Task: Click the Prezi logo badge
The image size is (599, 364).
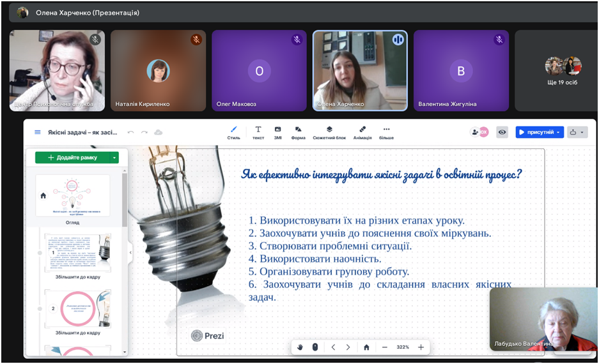Action: pyautogui.click(x=207, y=336)
